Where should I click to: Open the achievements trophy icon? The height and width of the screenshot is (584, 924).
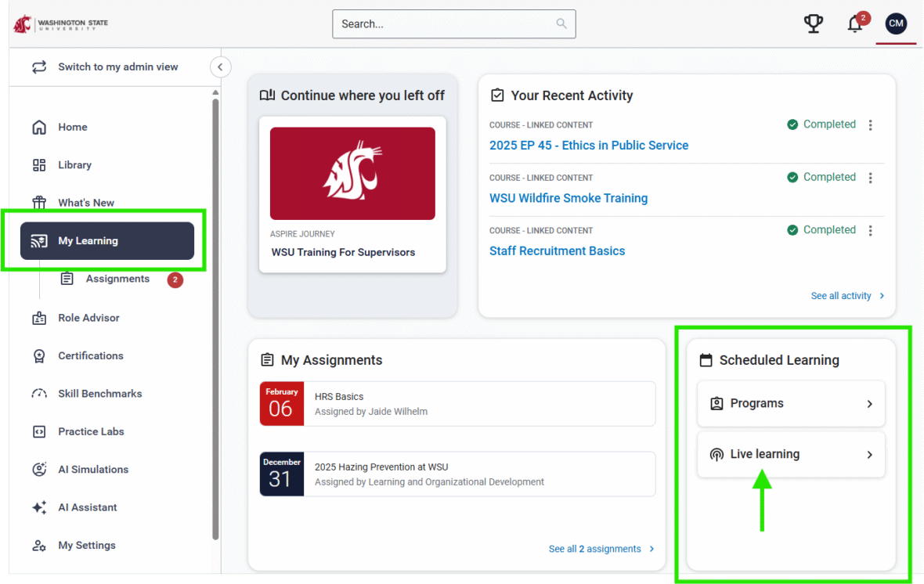[x=814, y=24]
